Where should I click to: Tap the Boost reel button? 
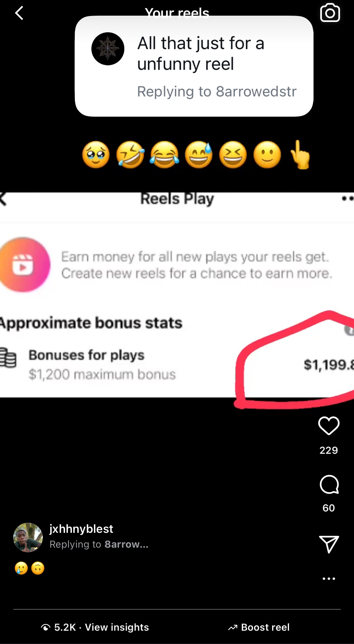pos(259,627)
